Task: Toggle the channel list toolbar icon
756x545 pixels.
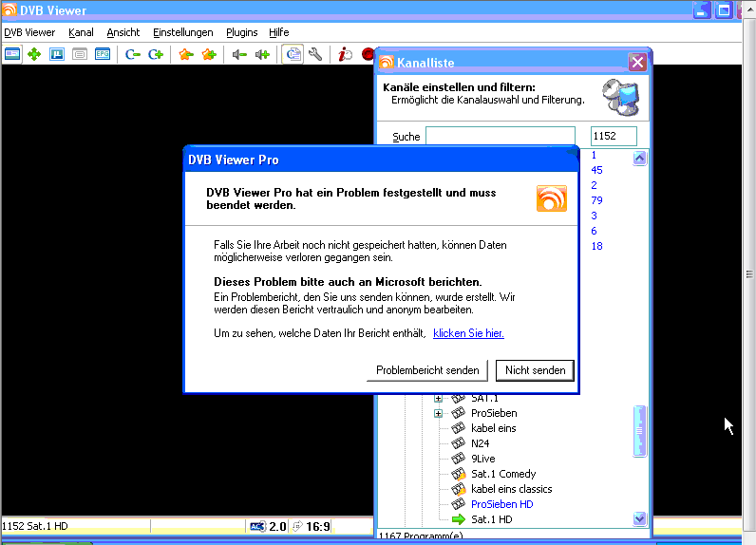Action: coord(293,54)
